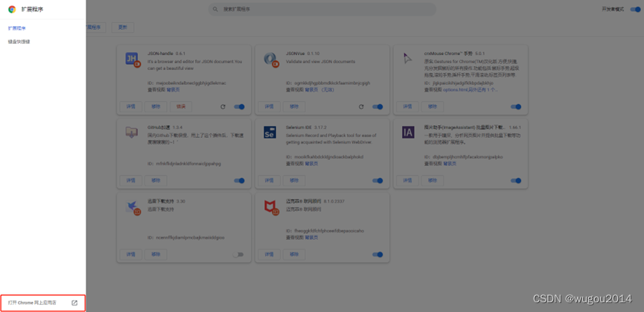Click the JSONVue extension icon

point(271,60)
